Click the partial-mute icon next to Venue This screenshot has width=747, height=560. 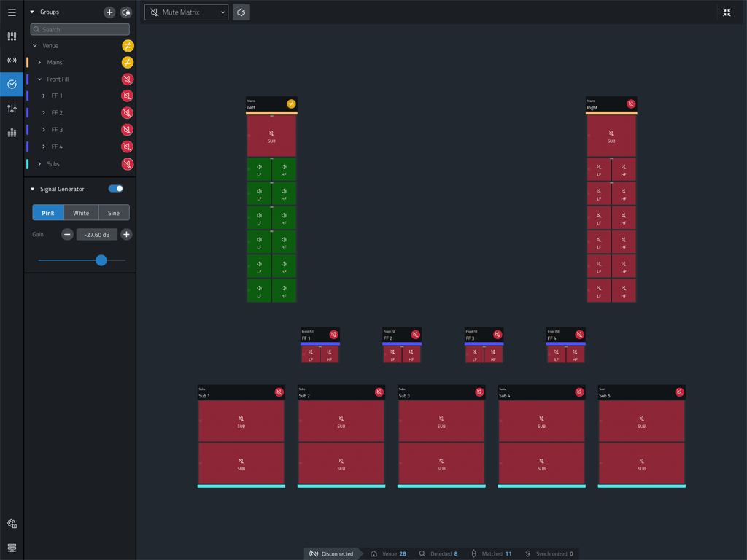point(128,45)
